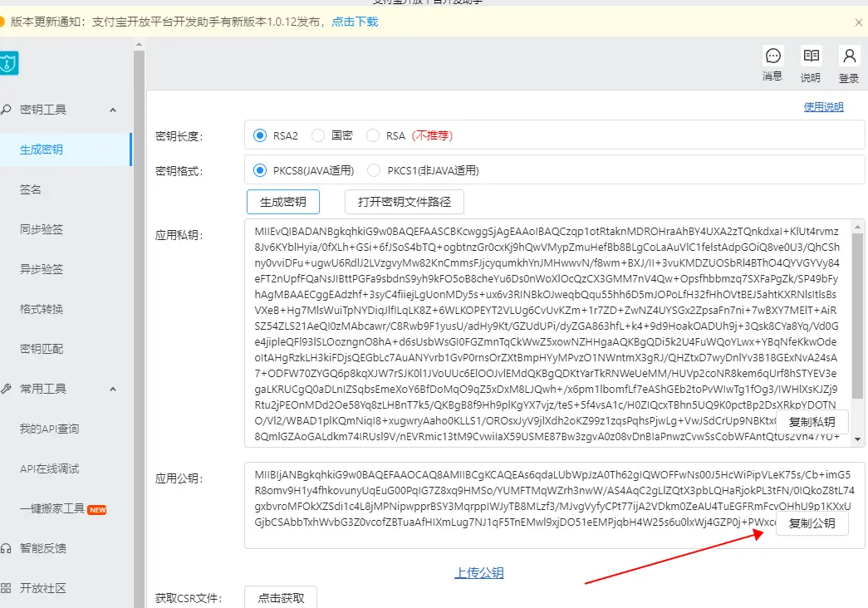Screen dimensions: 868x608
Task: Click the private key scrollbar up arrow
Action: 857,227
